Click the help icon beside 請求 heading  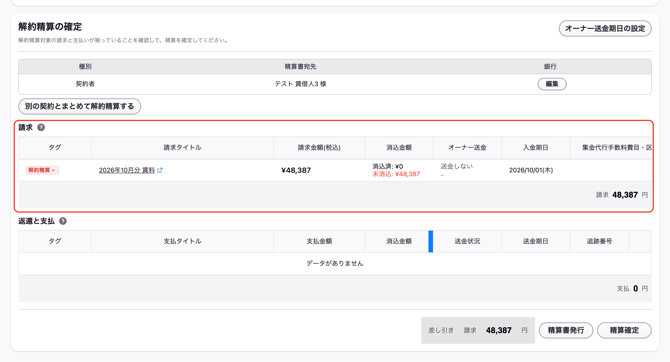coord(41,127)
